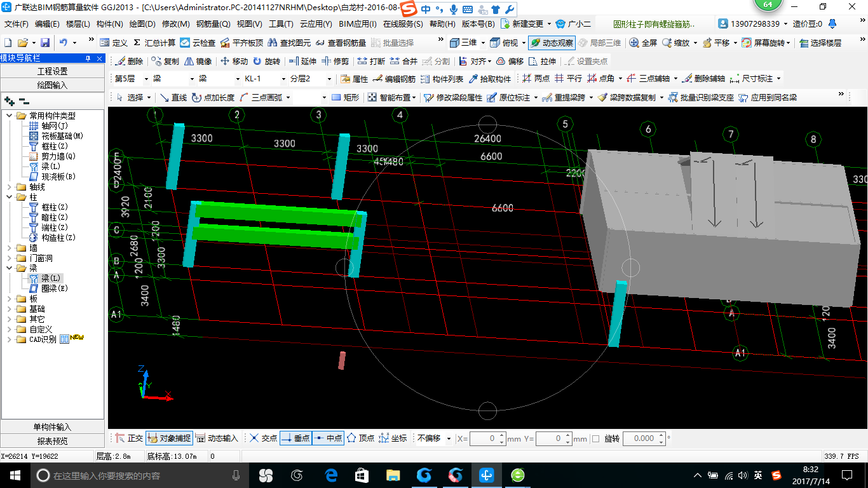Open the 文件(F) menu
This screenshot has width=868, height=488.
[17, 24]
